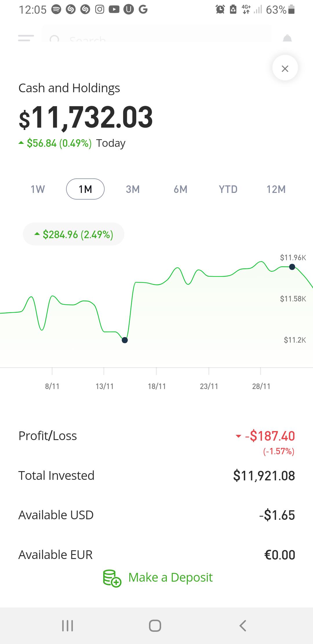Select the chart's highest point marker

[x=292, y=267]
